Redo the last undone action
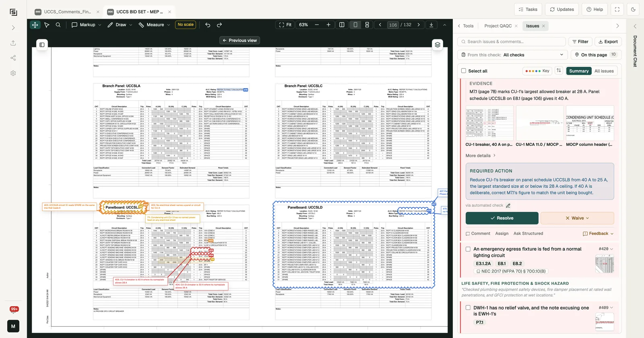This screenshot has width=644, height=338. (x=219, y=25)
